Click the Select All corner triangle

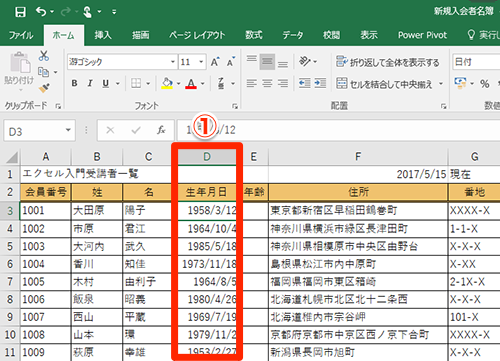[x=12, y=157]
